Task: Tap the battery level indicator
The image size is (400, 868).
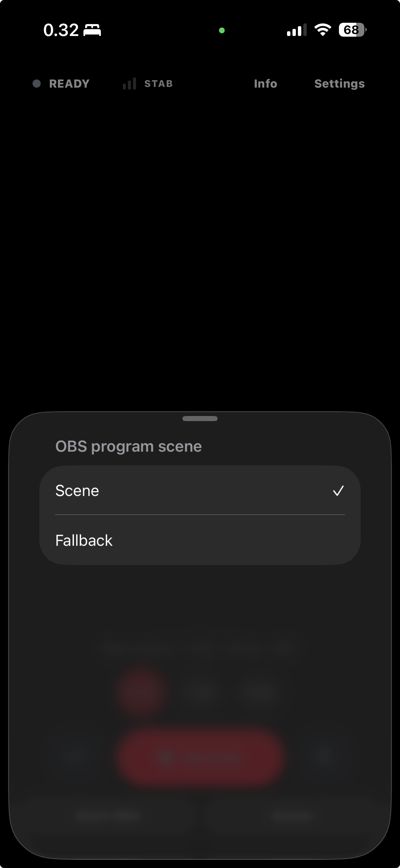Action: point(353,30)
